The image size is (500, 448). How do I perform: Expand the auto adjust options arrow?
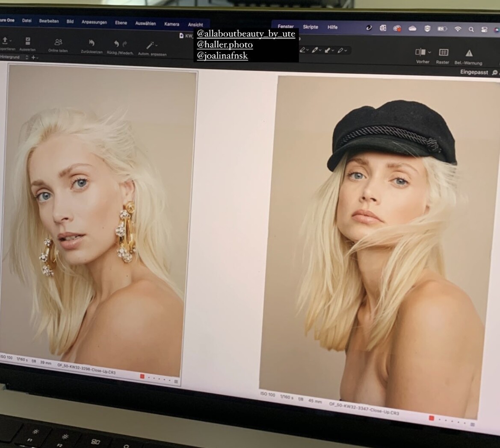coord(156,46)
